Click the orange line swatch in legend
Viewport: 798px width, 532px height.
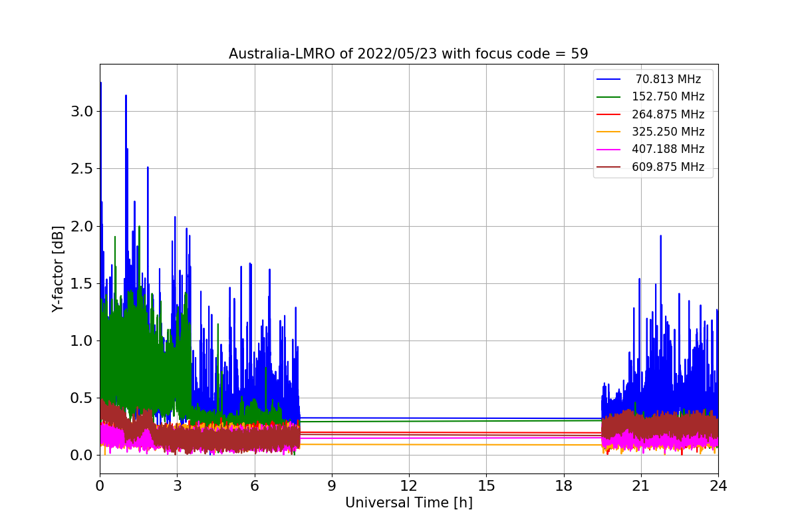coord(609,132)
